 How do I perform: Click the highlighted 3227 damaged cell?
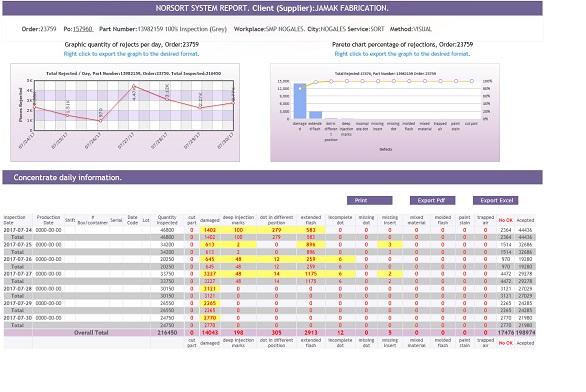(x=210, y=274)
